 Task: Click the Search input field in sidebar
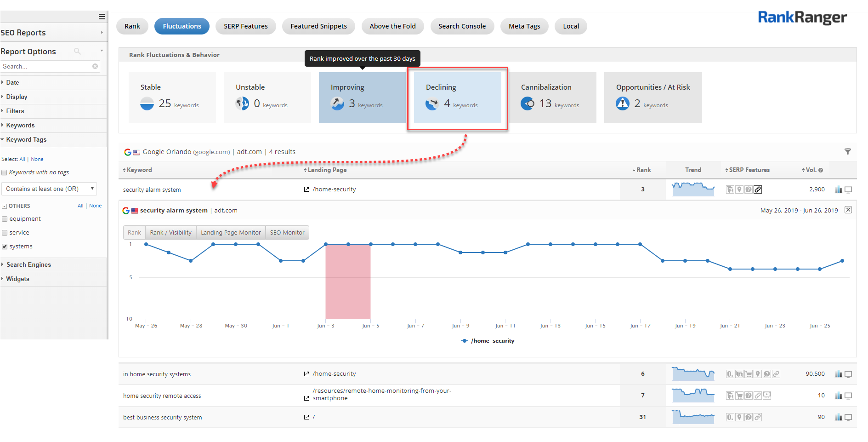click(x=46, y=66)
